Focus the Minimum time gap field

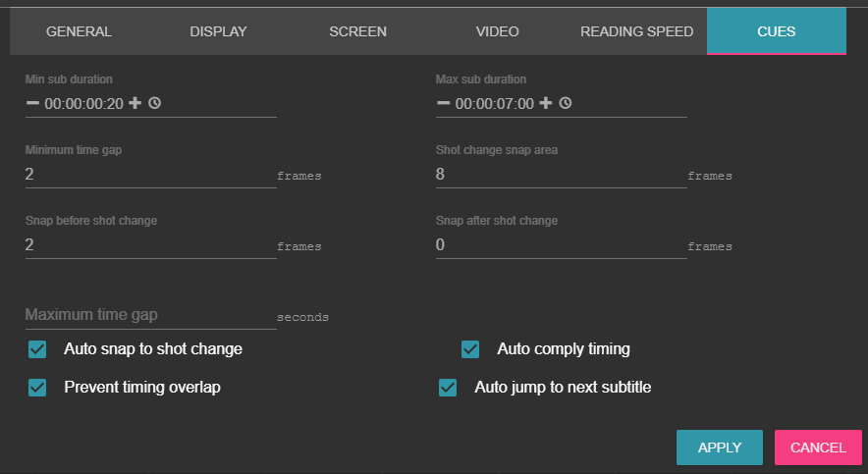coord(150,175)
